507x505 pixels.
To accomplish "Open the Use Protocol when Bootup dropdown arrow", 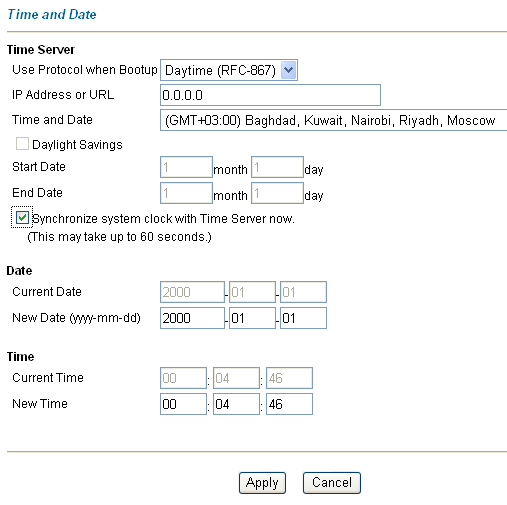I will pyautogui.click(x=288, y=70).
